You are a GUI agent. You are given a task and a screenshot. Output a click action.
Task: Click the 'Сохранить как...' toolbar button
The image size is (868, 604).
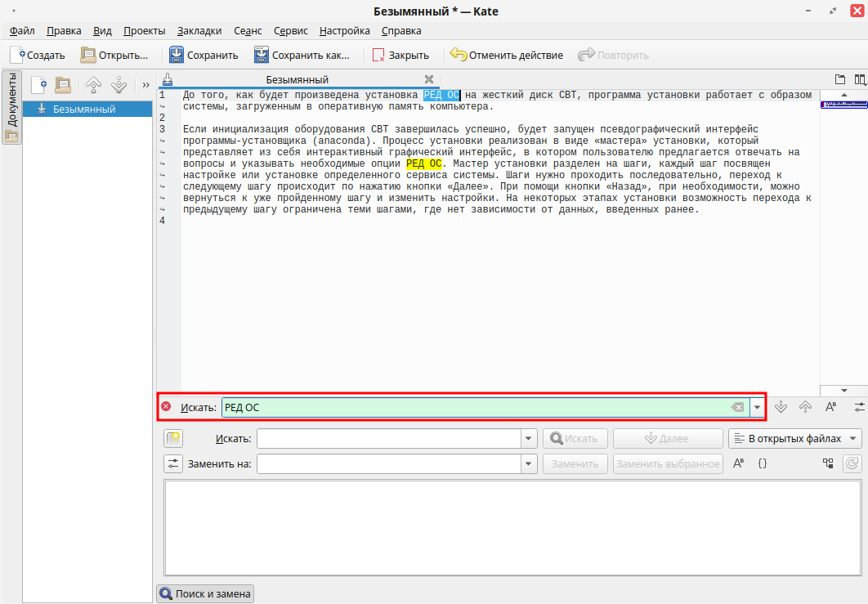coord(302,56)
